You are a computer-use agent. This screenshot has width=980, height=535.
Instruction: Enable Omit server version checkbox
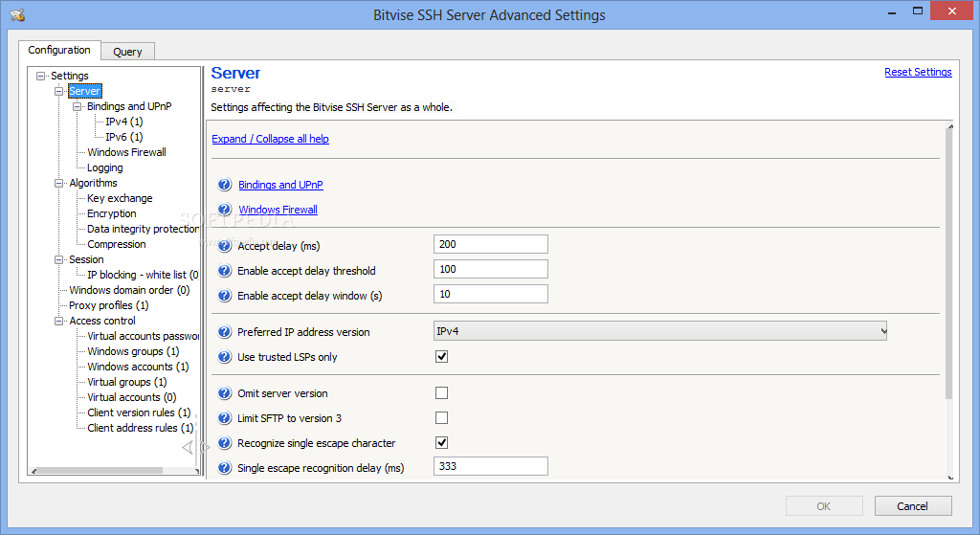tap(441, 392)
